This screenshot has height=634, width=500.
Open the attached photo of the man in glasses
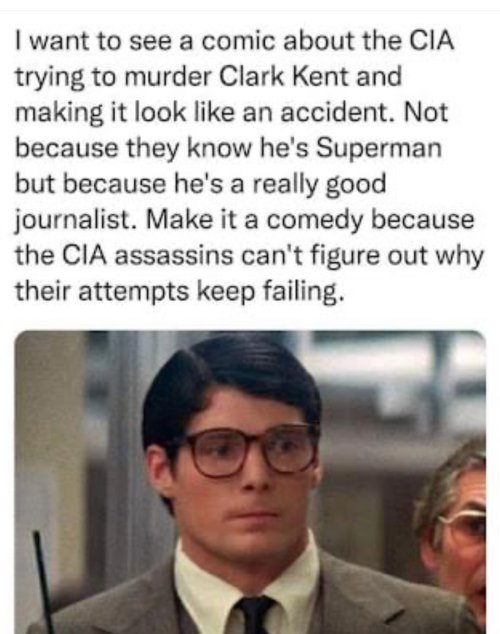point(250,482)
